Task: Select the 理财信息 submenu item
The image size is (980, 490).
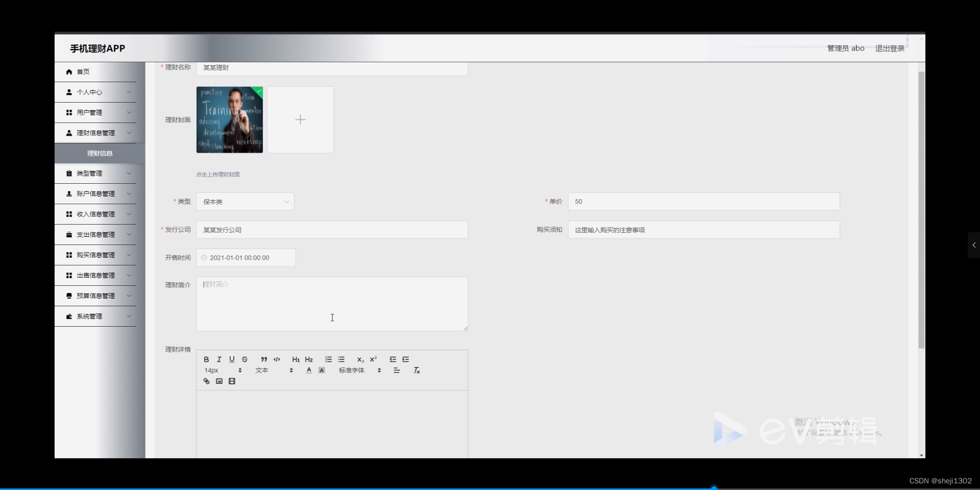Action: click(x=100, y=153)
